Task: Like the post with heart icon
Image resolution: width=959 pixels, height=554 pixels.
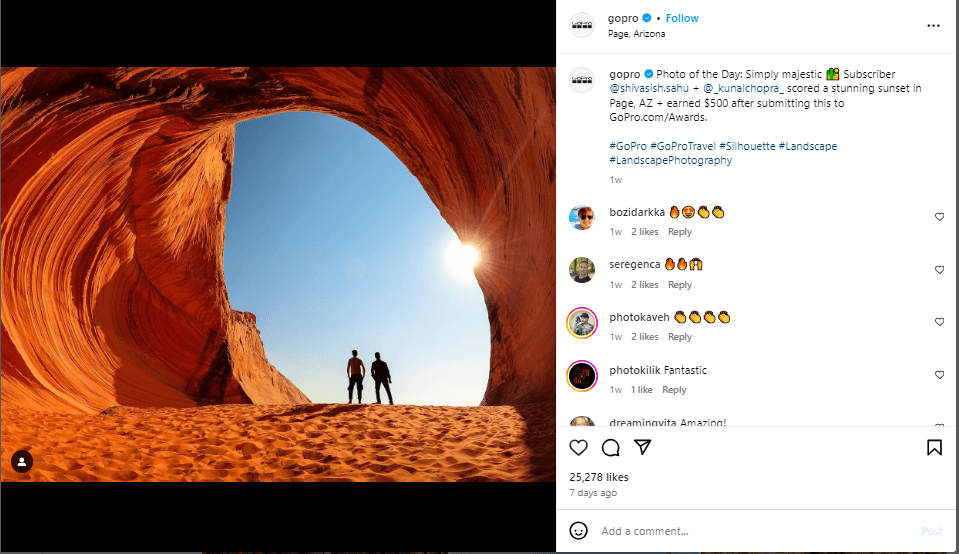Action: (x=578, y=448)
